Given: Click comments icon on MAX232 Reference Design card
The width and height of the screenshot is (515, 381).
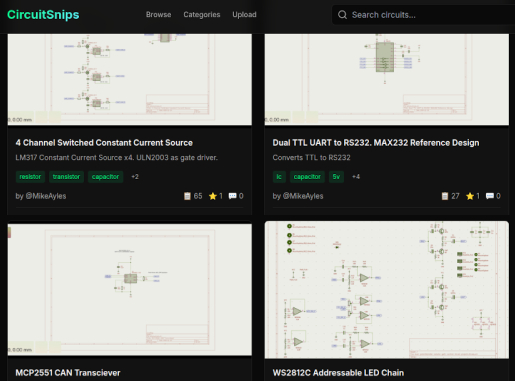Looking at the screenshot, I should (490, 196).
